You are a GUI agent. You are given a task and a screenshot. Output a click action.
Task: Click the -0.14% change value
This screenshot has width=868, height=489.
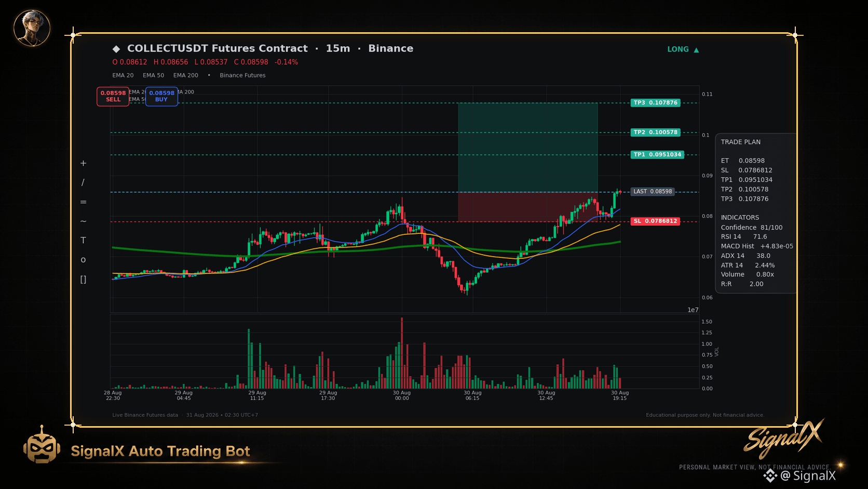click(287, 62)
